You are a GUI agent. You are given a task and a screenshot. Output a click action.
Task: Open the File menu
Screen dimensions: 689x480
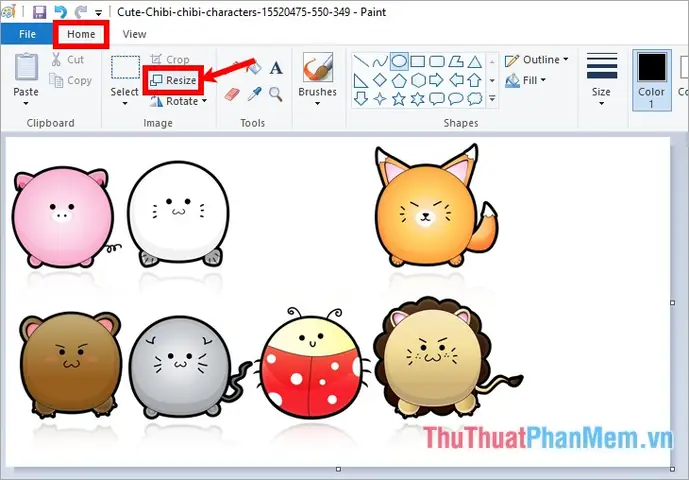(27, 34)
